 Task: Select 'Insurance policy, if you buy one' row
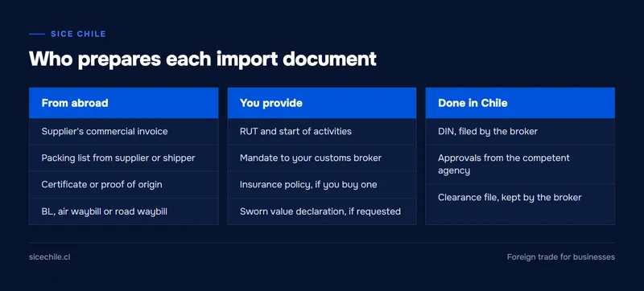coord(321,184)
